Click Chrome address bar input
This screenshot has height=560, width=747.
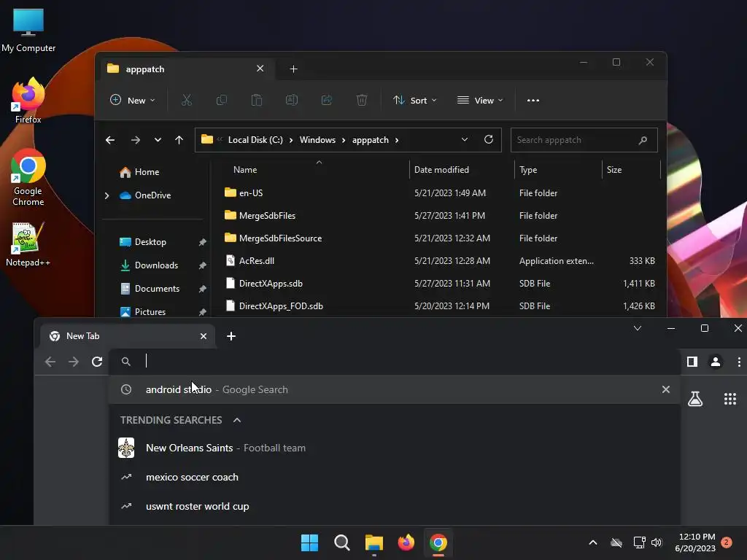(393, 362)
